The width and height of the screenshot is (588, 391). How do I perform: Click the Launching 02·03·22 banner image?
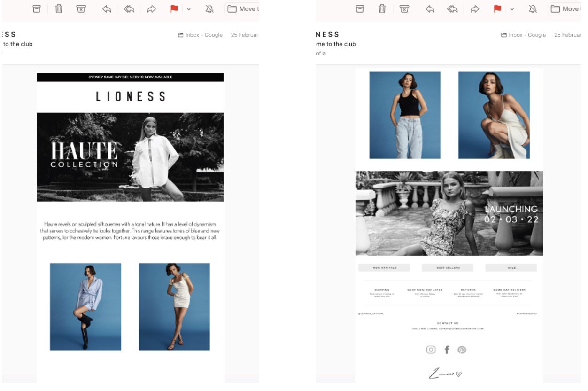[449, 213]
